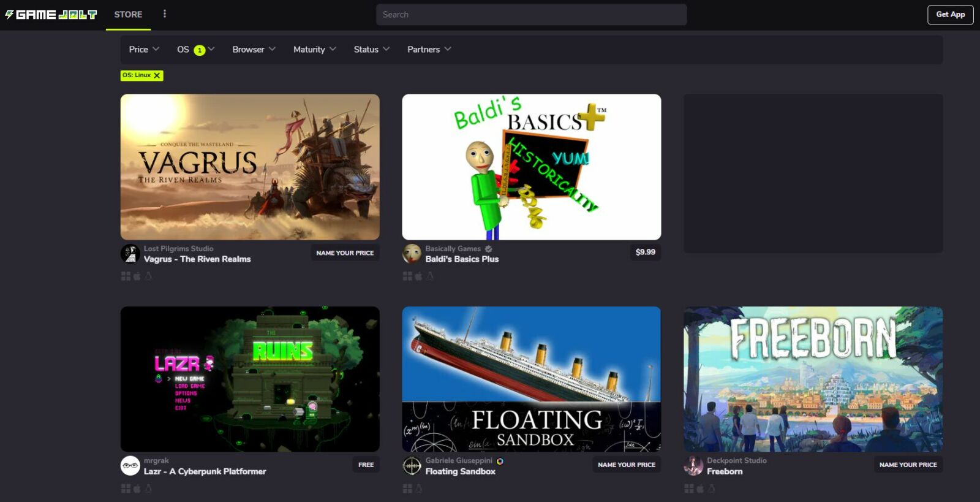Open the Lazr Ruins game thumbnail
The width and height of the screenshot is (980, 502).
point(250,379)
